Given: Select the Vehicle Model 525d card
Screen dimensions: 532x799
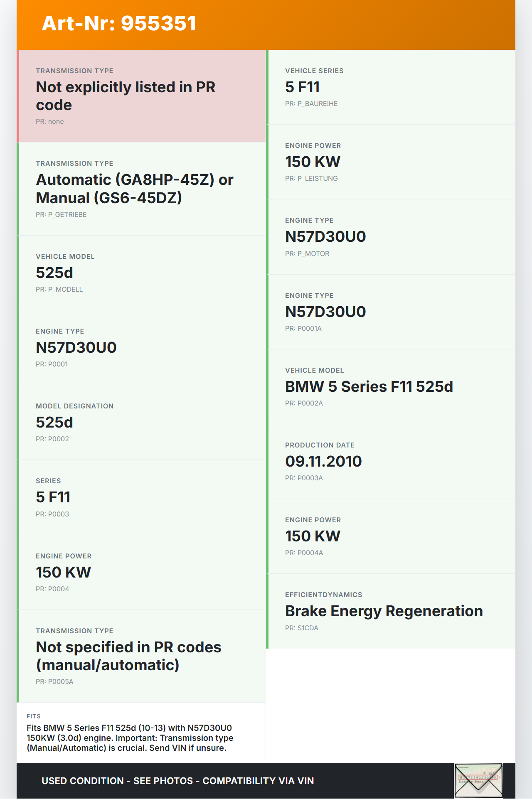Looking at the screenshot, I should pos(141,273).
